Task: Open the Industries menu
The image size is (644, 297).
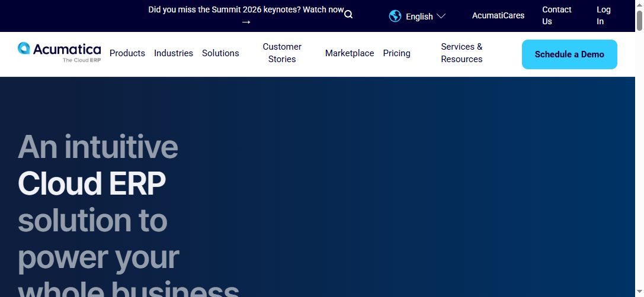Action: coord(174,53)
